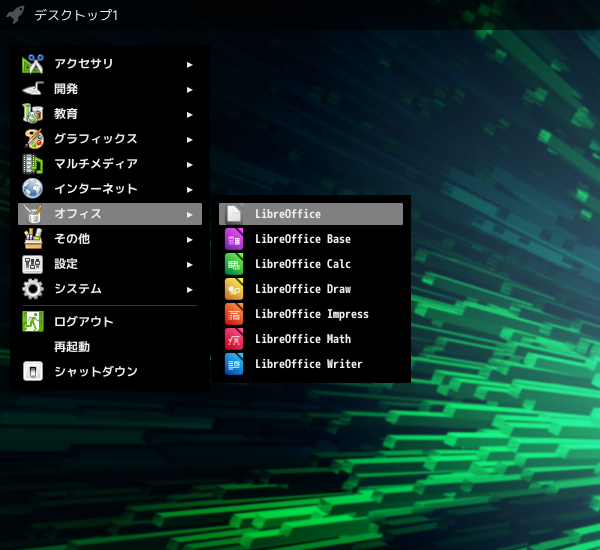This screenshot has height=550, width=600.
Task: Expand the アクセサリ submenu arrow
Action: (x=189, y=65)
